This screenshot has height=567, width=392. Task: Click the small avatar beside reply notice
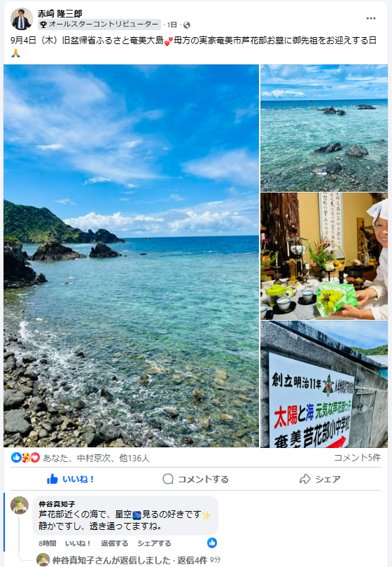point(43,560)
